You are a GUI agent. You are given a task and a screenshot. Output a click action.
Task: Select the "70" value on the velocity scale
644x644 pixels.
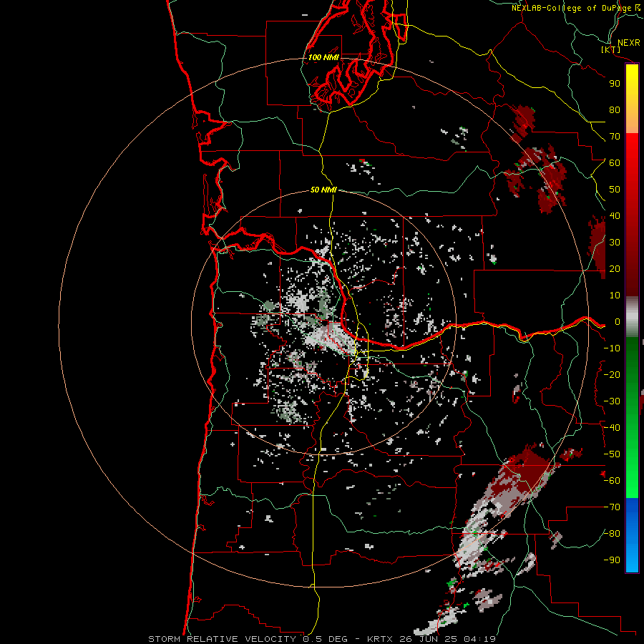(x=615, y=137)
